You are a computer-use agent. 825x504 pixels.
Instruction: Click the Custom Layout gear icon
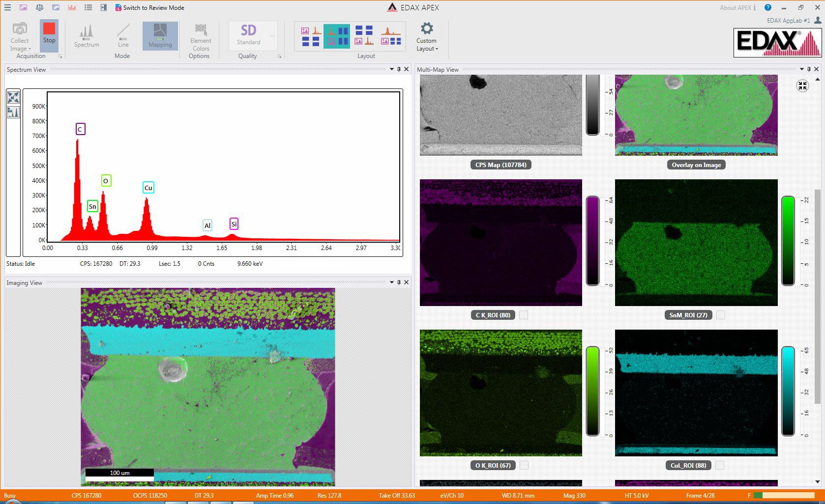coord(427,29)
